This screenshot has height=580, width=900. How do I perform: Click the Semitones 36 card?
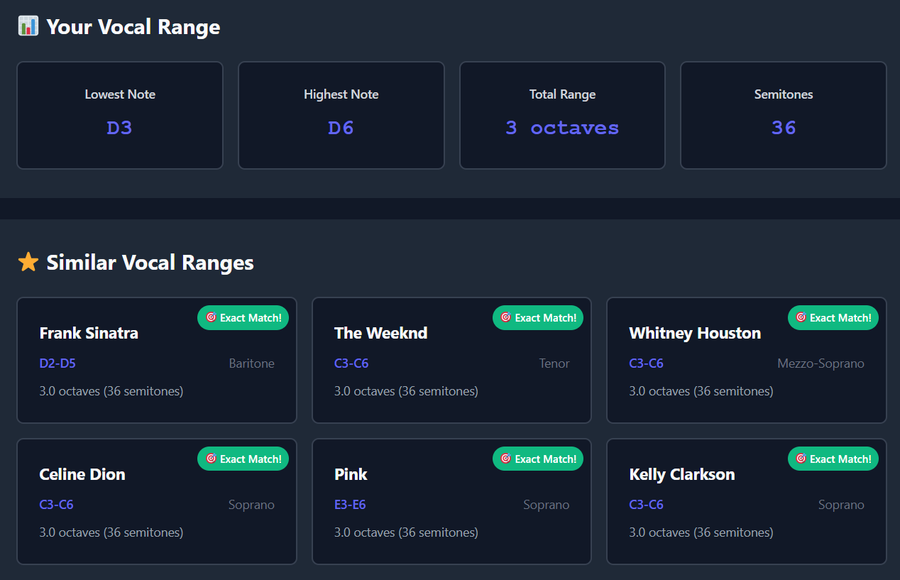tap(783, 115)
